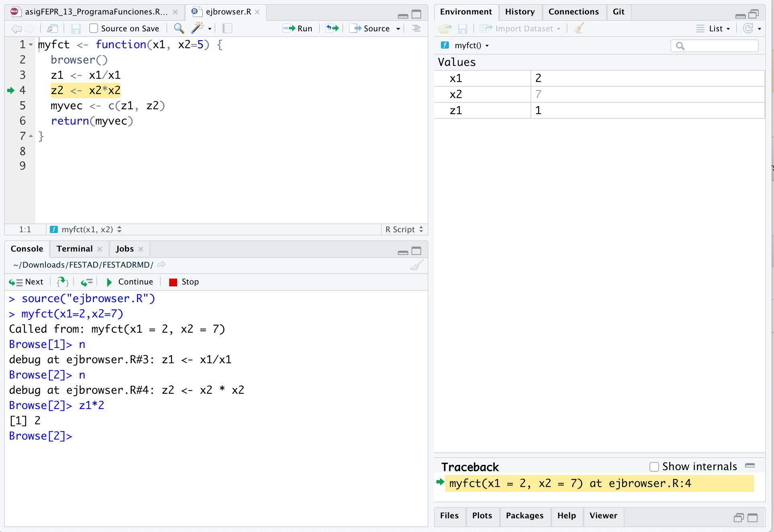The width and height of the screenshot is (774, 532).
Task: Click the Source button
Action: (x=370, y=28)
